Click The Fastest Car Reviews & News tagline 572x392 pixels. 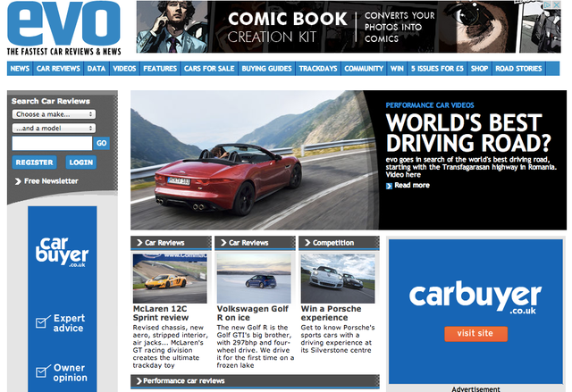[63, 52]
